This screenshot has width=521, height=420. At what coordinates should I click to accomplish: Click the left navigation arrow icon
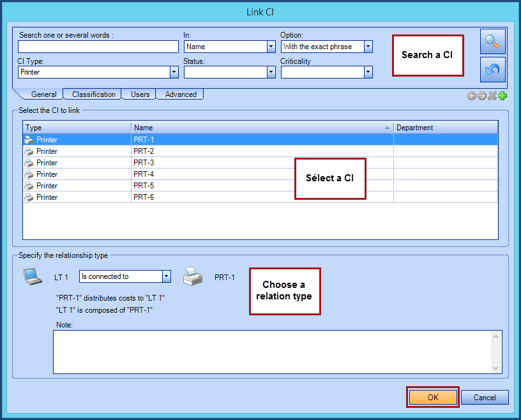(x=471, y=96)
